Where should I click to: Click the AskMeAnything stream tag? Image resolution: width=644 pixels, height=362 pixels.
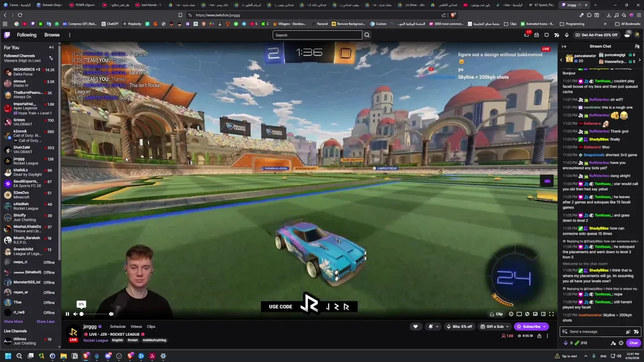click(154, 340)
